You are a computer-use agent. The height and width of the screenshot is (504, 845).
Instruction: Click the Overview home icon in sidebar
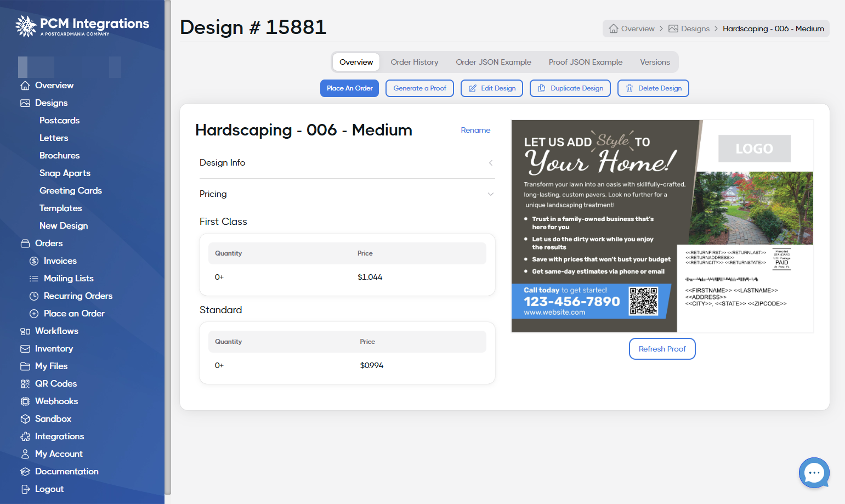pyautogui.click(x=25, y=86)
